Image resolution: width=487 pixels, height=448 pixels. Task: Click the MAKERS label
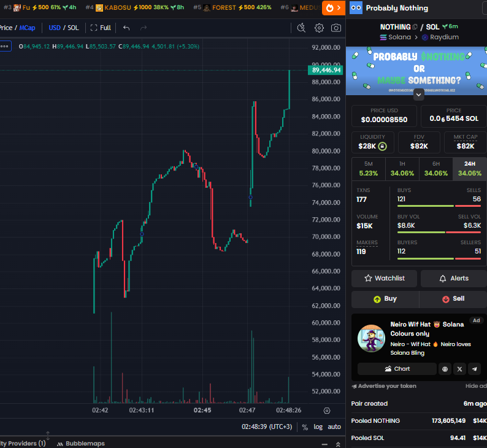[367, 242]
